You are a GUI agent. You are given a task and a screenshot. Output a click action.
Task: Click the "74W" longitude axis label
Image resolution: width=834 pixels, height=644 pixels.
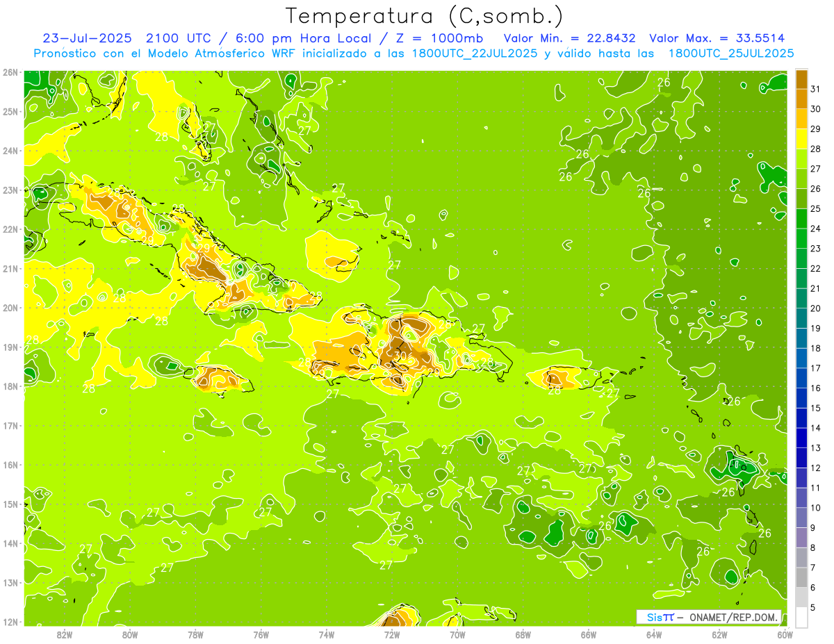point(327,635)
